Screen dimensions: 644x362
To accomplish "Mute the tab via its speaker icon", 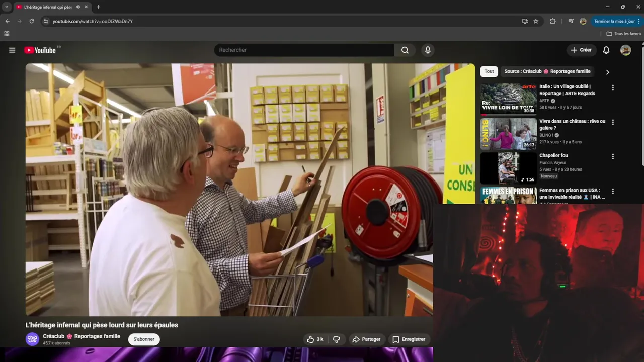I will pyautogui.click(x=78, y=7).
